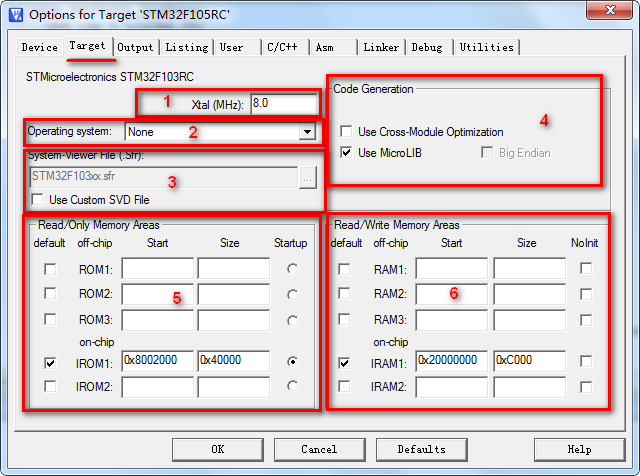Check the ROM1 default checkbox
The height and width of the screenshot is (476, 640).
click(x=50, y=269)
